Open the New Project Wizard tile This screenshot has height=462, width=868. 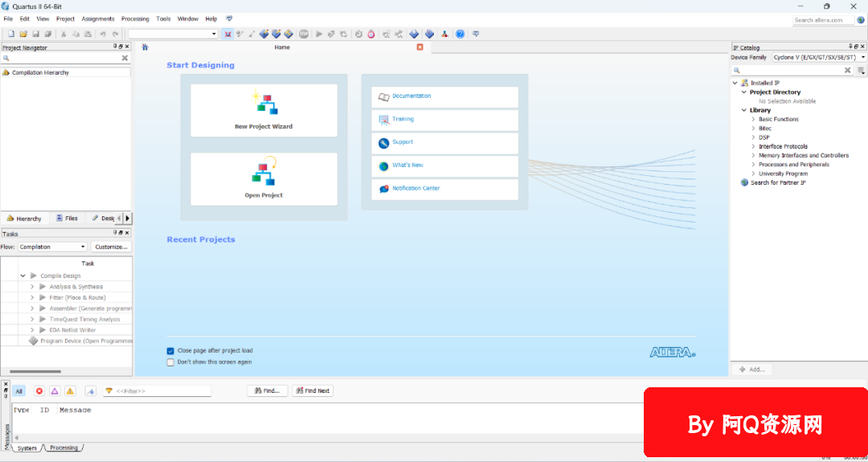tap(264, 111)
